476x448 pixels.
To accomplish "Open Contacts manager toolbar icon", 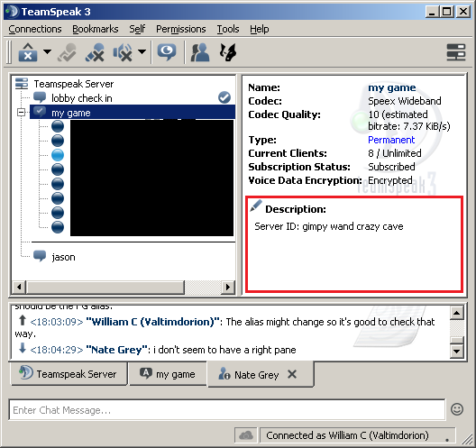I will 199,52.
